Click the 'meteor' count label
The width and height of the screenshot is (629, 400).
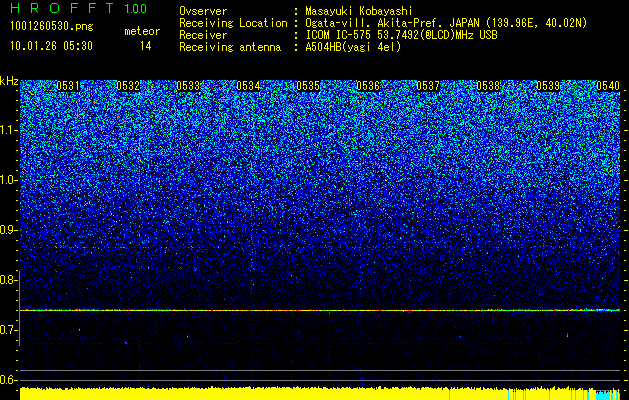(x=142, y=31)
